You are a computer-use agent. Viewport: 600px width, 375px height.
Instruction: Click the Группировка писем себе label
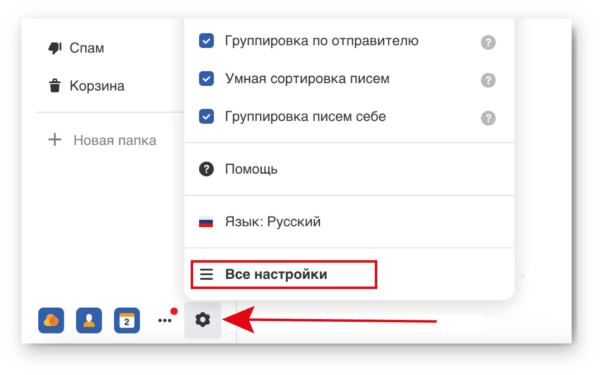tap(305, 116)
